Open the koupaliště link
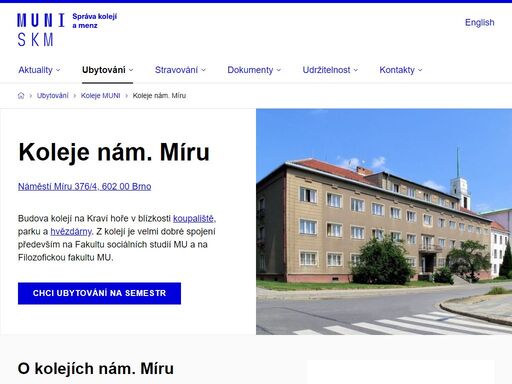Screen dimensions: 512x384 click(193, 219)
